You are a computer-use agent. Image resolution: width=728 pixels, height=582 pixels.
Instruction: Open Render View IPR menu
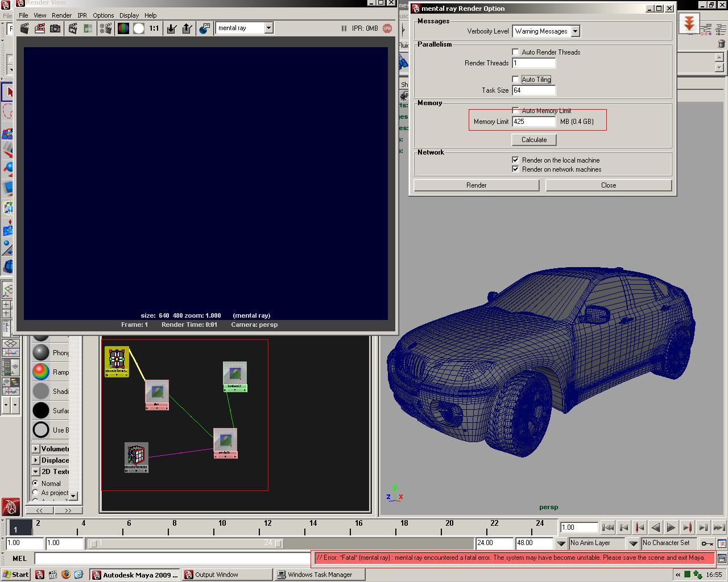tap(82, 15)
